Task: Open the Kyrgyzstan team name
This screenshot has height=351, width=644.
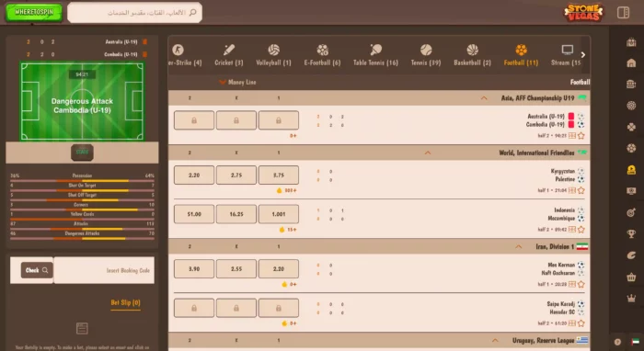Action: (x=563, y=171)
